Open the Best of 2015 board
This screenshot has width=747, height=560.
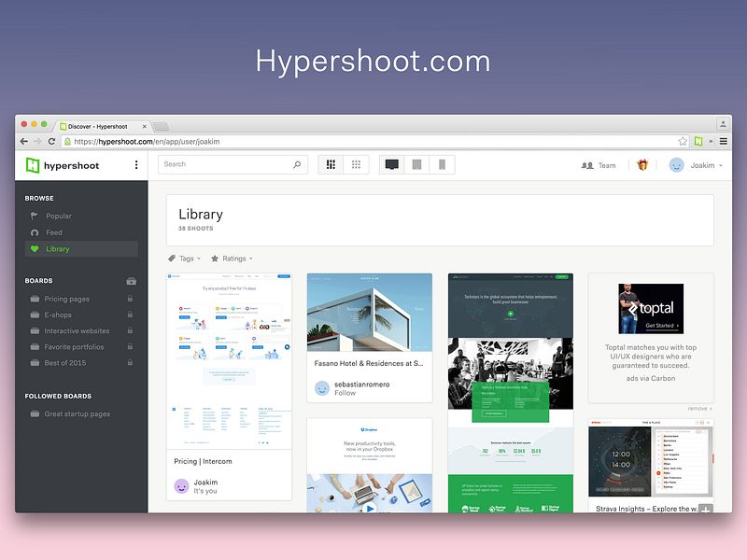64,363
